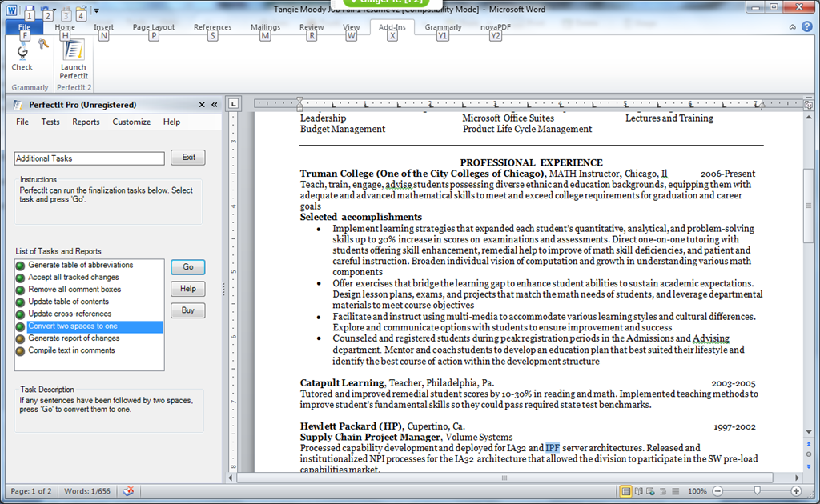Click the tab selector icon beside ruler
Viewport: 820px width, 504px height.
pyautogui.click(x=234, y=103)
